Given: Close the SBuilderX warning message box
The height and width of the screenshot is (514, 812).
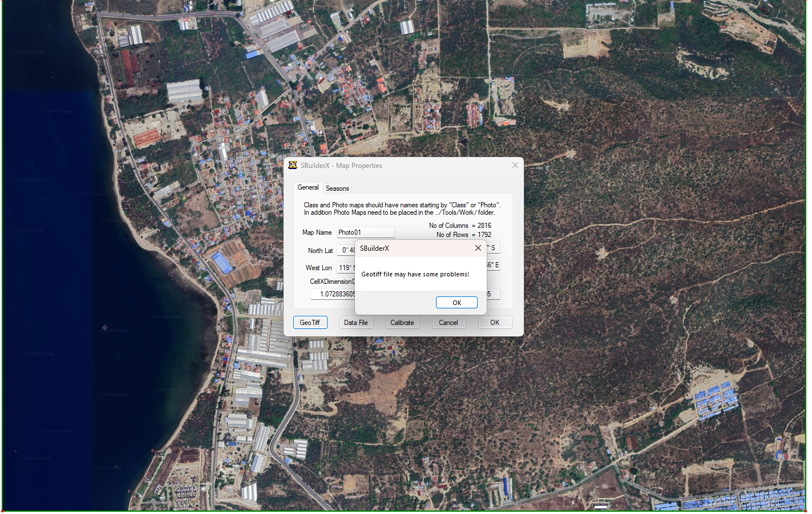Looking at the screenshot, I should click(478, 248).
